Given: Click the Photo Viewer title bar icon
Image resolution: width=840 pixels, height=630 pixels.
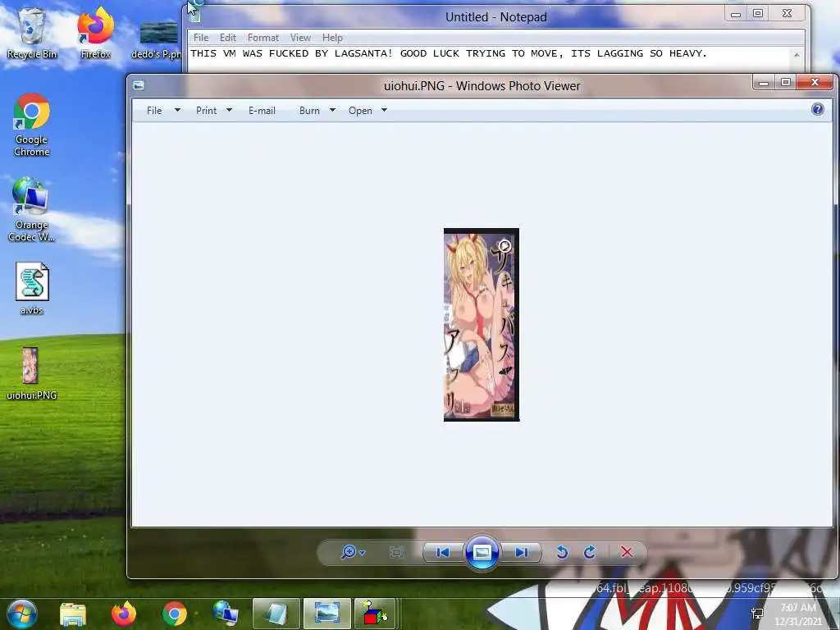Looking at the screenshot, I should [139, 85].
